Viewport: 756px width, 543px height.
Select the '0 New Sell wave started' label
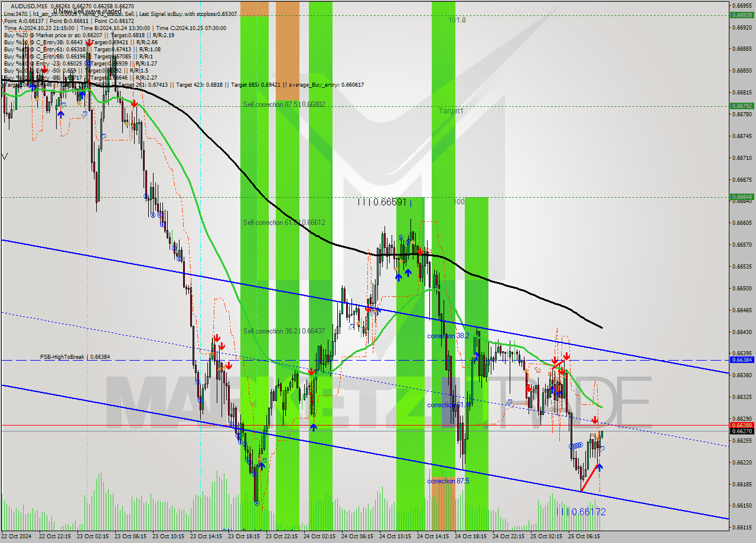87,11
